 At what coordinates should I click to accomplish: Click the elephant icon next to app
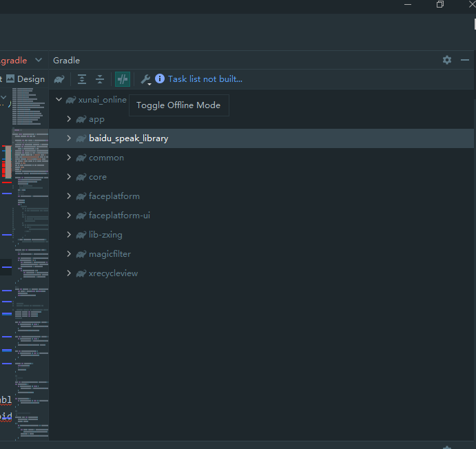coord(81,120)
